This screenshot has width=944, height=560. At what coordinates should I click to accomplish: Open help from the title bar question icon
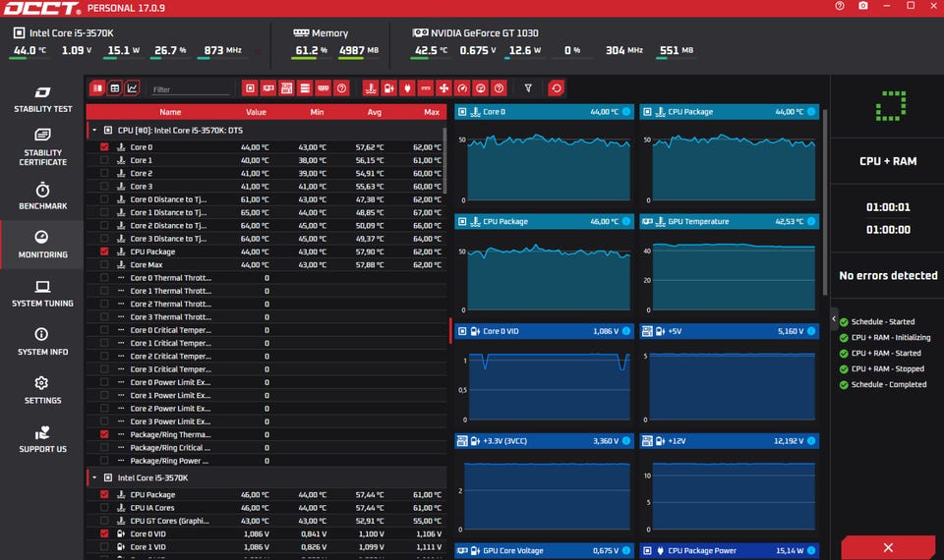click(840, 6)
